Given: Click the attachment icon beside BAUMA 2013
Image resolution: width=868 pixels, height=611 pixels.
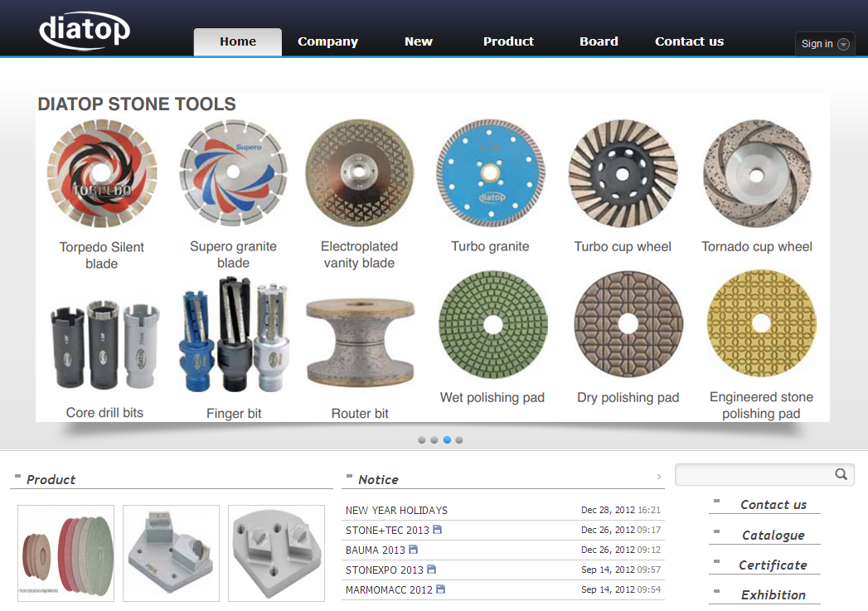Looking at the screenshot, I should click(413, 550).
